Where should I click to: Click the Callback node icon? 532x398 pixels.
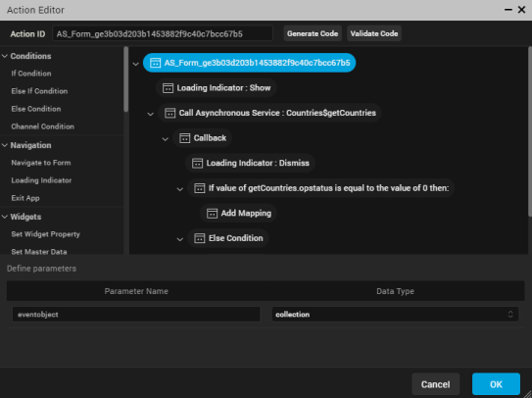click(x=184, y=138)
